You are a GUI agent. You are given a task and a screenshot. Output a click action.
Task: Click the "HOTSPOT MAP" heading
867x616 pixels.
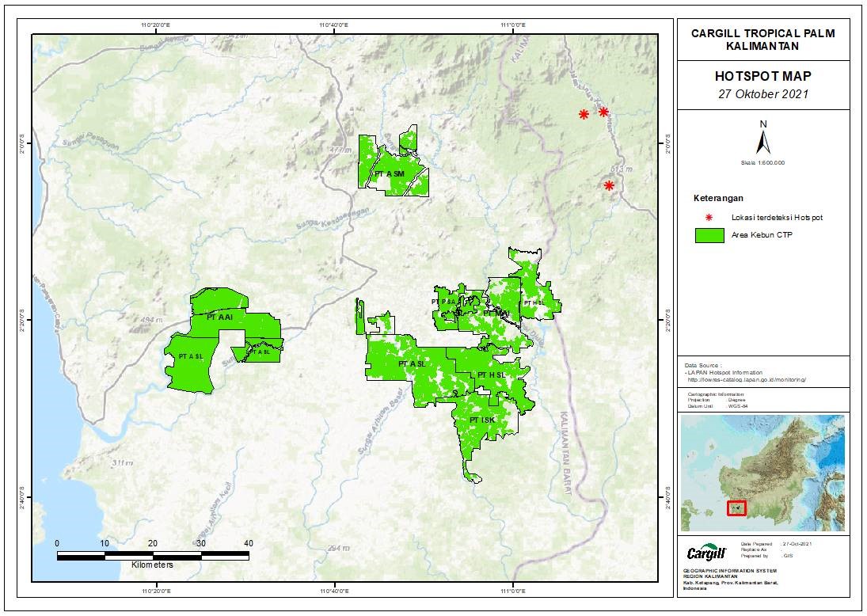coord(763,76)
